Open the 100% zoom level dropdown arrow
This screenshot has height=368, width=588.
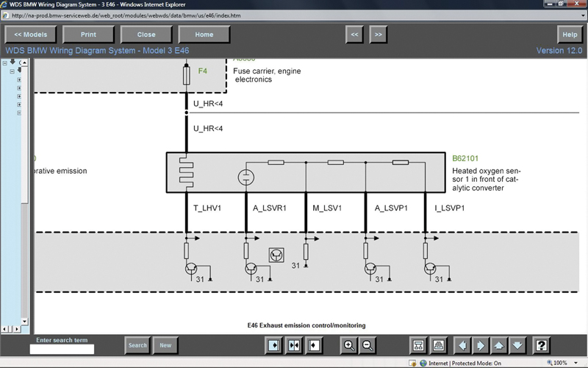pyautogui.click(x=576, y=363)
